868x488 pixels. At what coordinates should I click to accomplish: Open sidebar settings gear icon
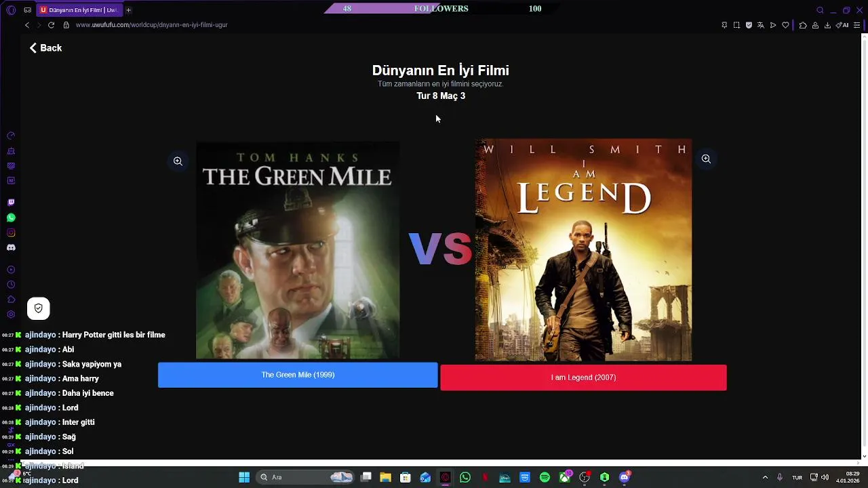coord(11,314)
